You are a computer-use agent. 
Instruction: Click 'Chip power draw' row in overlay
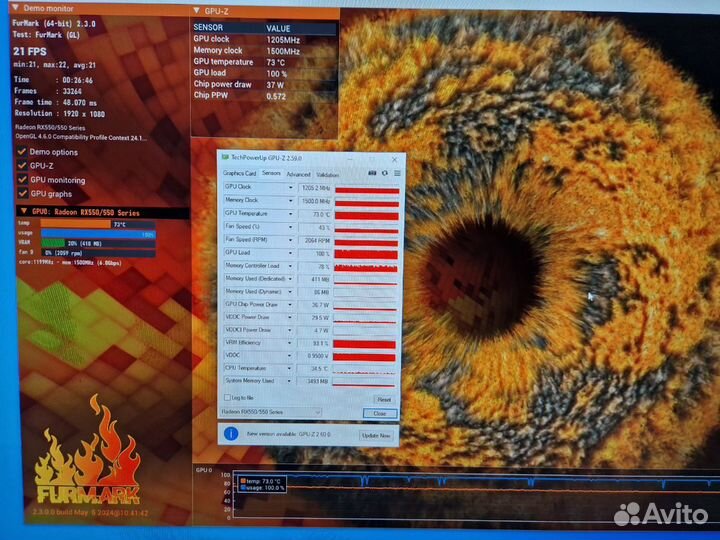click(264, 84)
